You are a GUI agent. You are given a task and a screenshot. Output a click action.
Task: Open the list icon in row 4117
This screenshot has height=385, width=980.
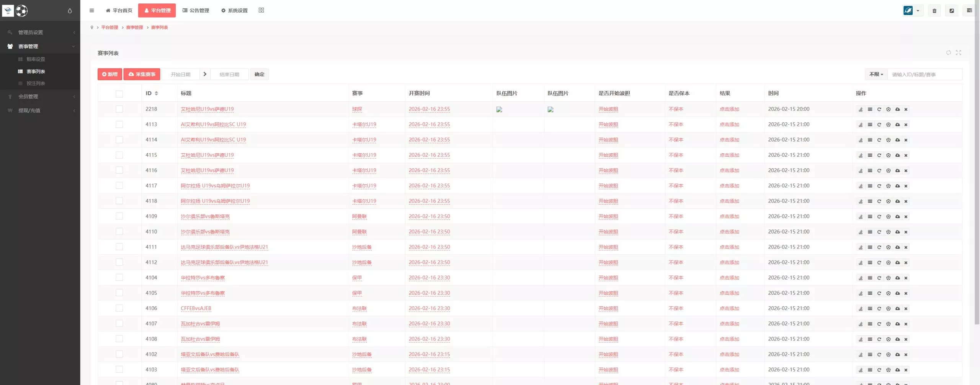[870, 186]
